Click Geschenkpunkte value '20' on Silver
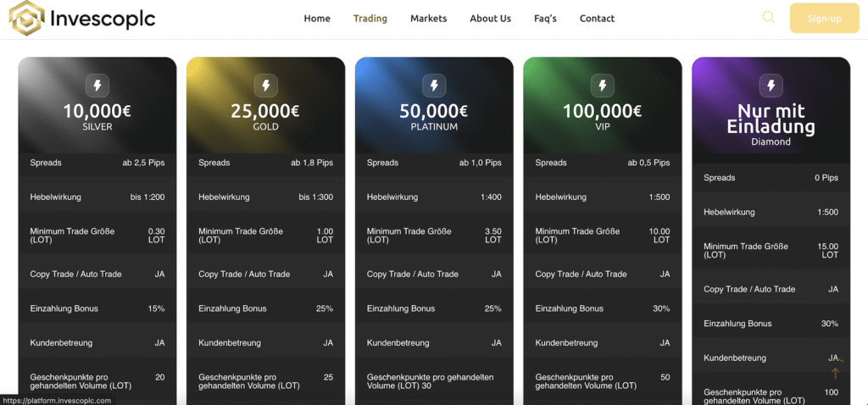 [x=160, y=377]
